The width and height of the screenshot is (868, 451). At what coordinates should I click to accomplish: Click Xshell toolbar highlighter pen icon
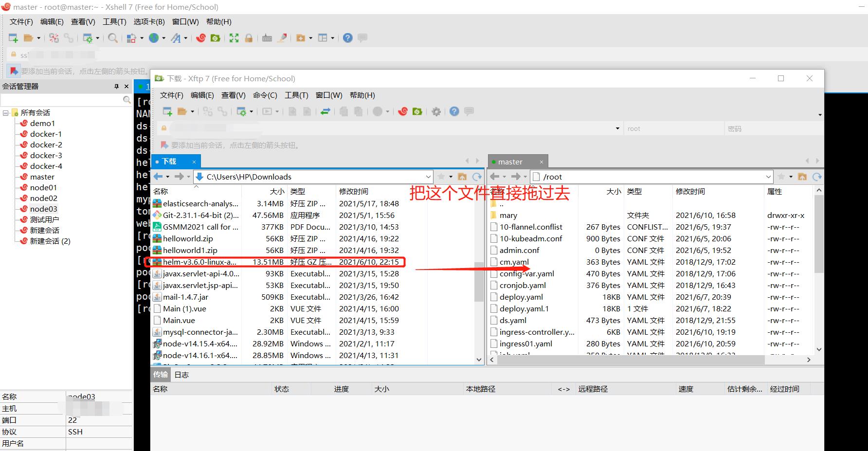click(282, 38)
